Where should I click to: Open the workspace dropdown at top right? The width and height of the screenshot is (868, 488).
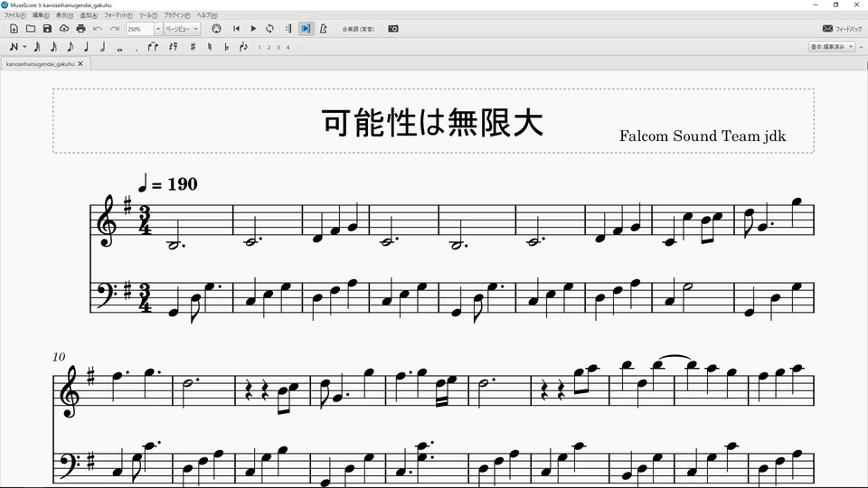(832, 47)
